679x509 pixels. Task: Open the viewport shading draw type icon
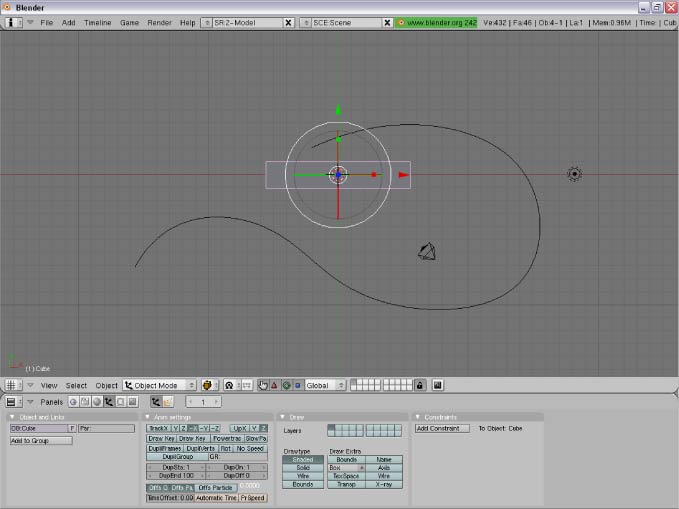(209, 385)
